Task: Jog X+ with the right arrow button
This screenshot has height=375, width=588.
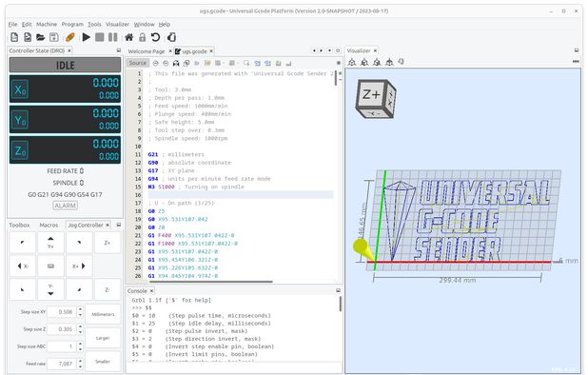Action: click(x=79, y=266)
